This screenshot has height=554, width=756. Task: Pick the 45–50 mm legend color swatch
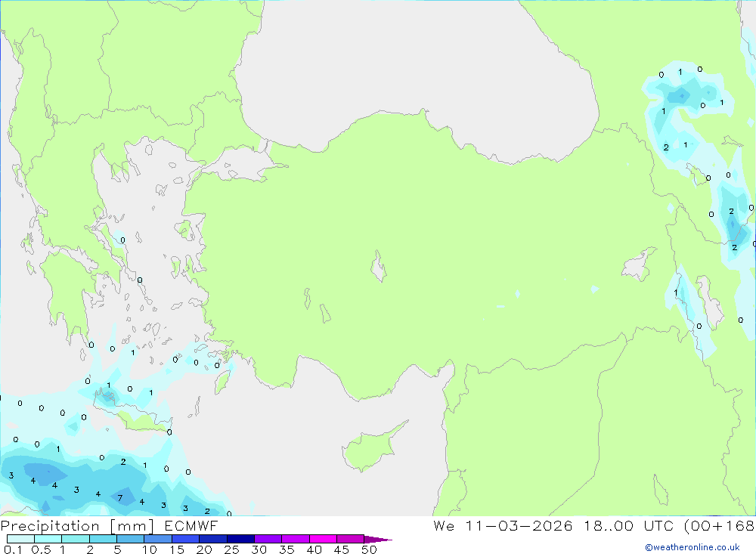tap(350, 539)
